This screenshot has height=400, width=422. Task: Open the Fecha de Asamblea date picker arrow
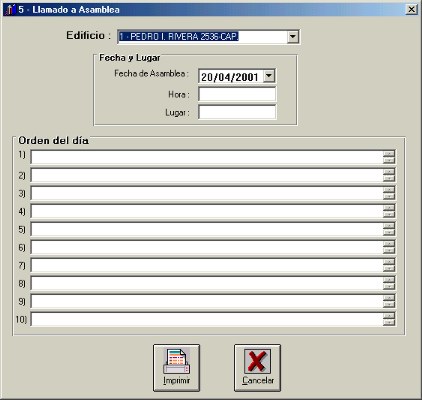tap(269, 76)
